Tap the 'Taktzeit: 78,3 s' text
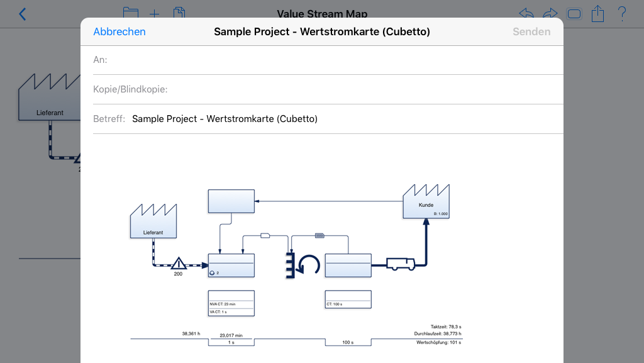The image size is (644, 363). pyautogui.click(x=446, y=327)
